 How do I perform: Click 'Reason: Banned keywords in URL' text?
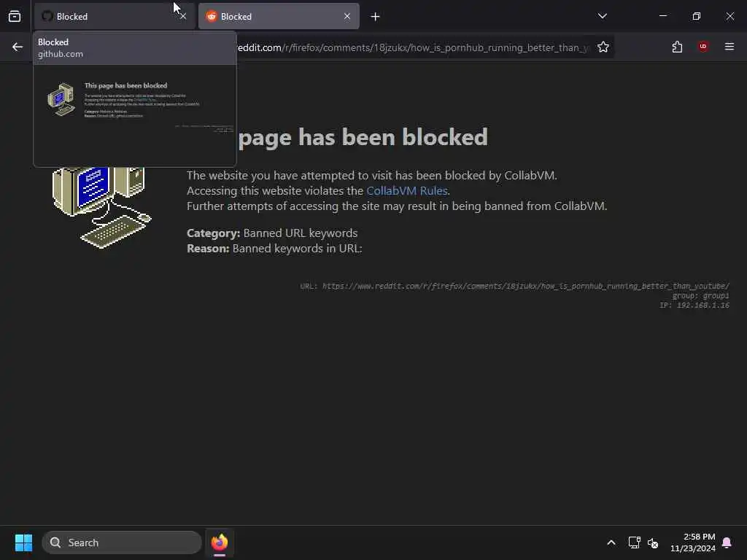[274, 248]
